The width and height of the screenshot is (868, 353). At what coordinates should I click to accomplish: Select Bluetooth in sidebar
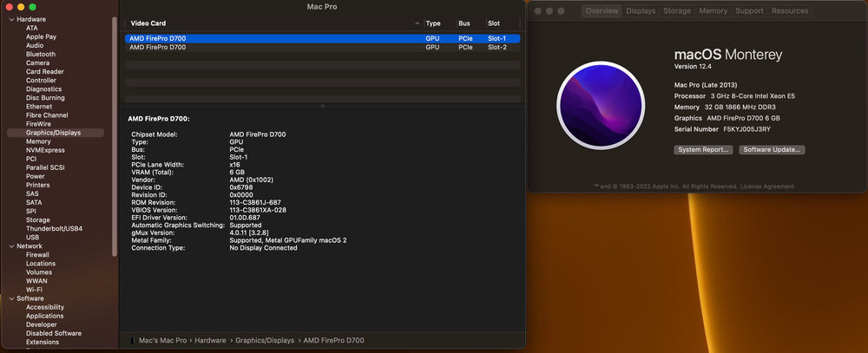[41, 55]
